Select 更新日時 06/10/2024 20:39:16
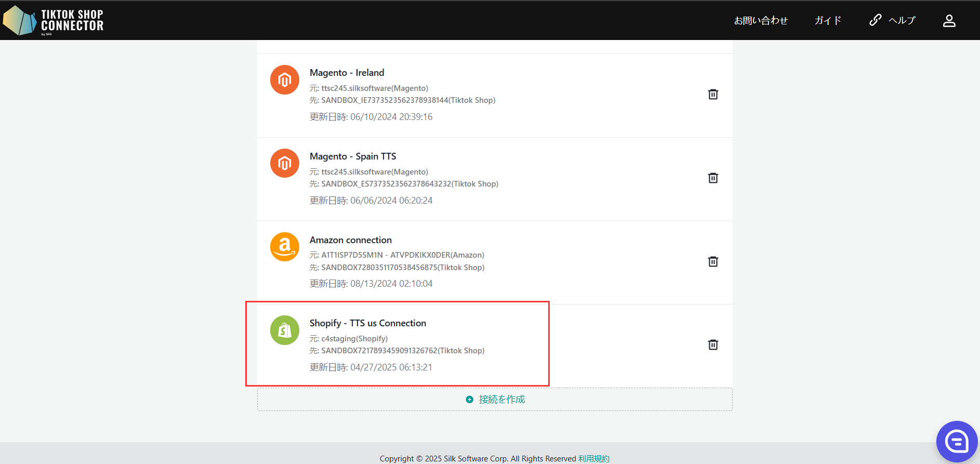 371,117
